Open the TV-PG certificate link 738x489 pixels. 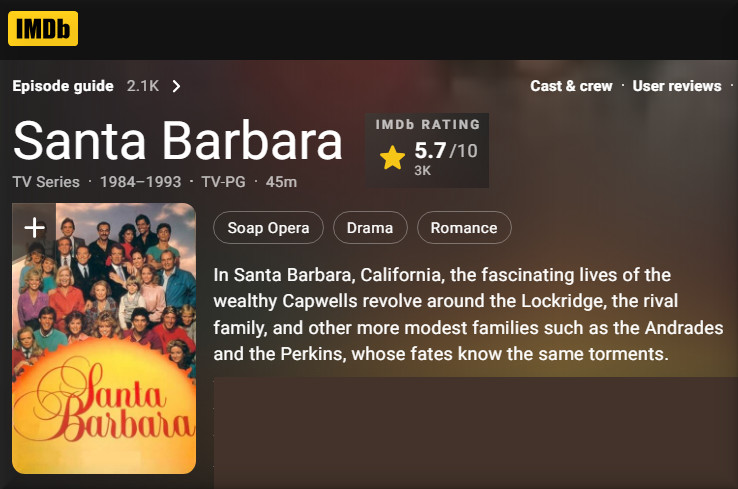[223, 182]
